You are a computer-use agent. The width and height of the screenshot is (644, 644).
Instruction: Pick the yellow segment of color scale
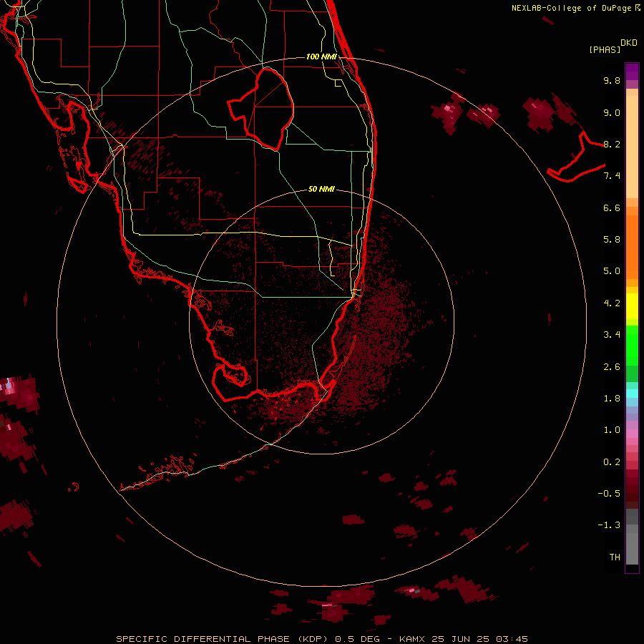pyautogui.click(x=632, y=306)
